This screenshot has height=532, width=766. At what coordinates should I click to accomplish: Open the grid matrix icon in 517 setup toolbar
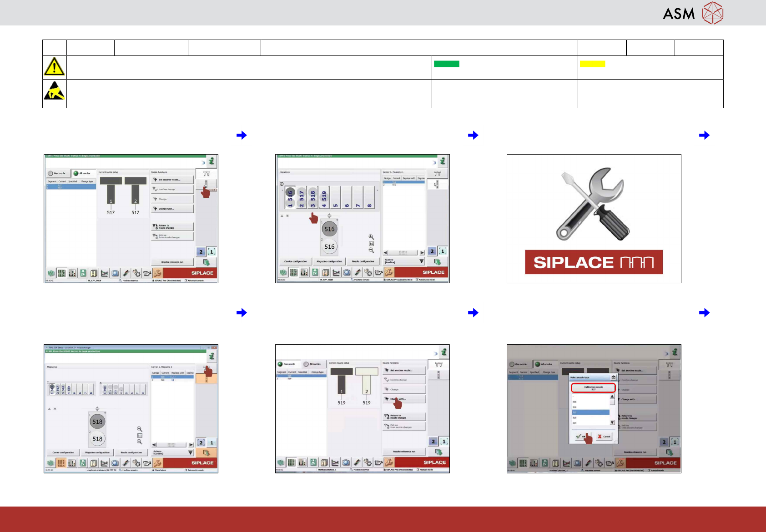[61, 273]
